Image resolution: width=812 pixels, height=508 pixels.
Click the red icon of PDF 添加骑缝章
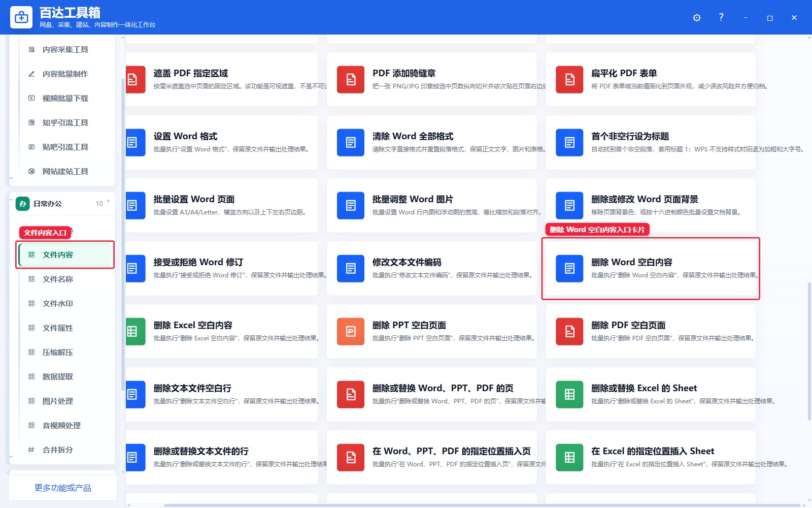click(351, 80)
